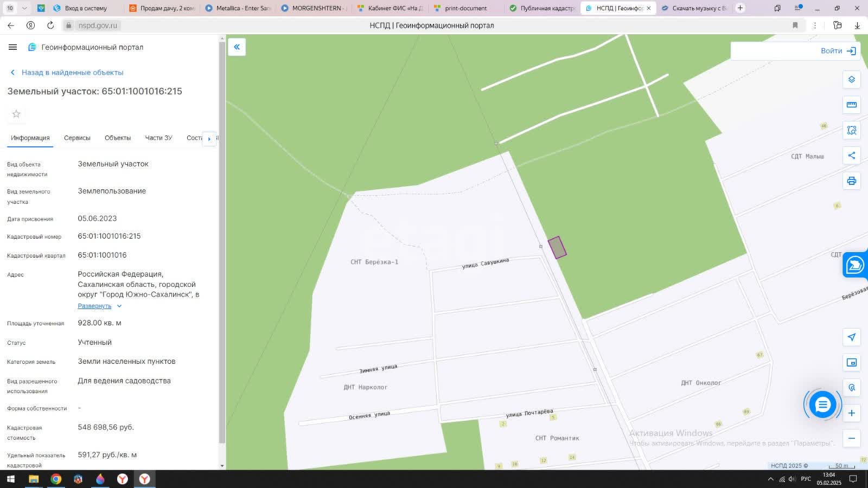This screenshot has height=488, width=868.
Task: Click the Войти login button
Action: 838,51
